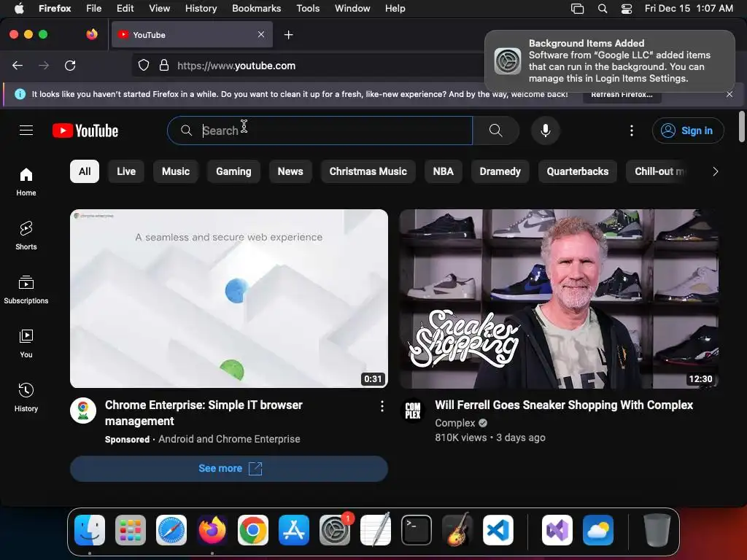The height and width of the screenshot is (560, 747).
Task: Select the NBA filter chip
Action: pos(443,171)
